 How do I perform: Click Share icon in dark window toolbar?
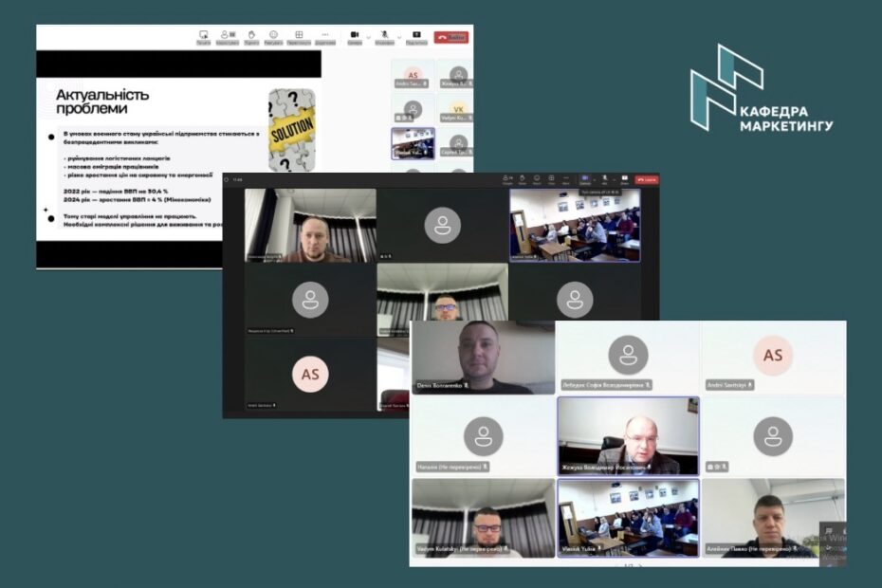pos(624,178)
